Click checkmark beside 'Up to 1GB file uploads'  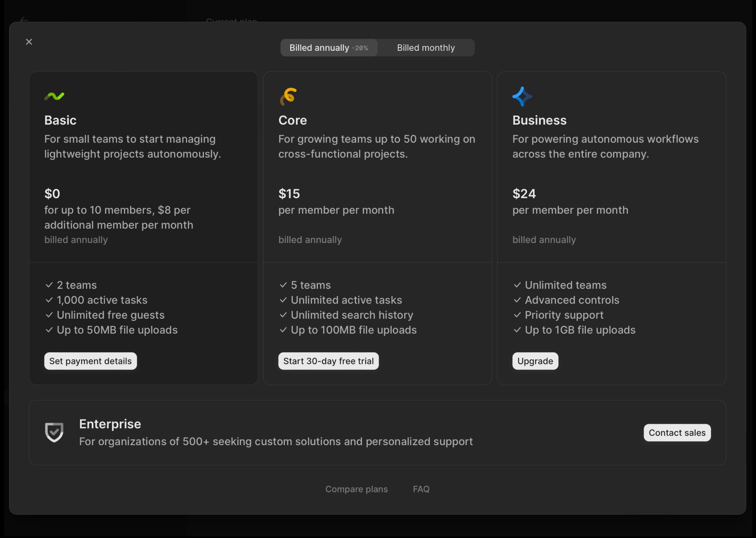pyautogui.click(x=517, y=330)
